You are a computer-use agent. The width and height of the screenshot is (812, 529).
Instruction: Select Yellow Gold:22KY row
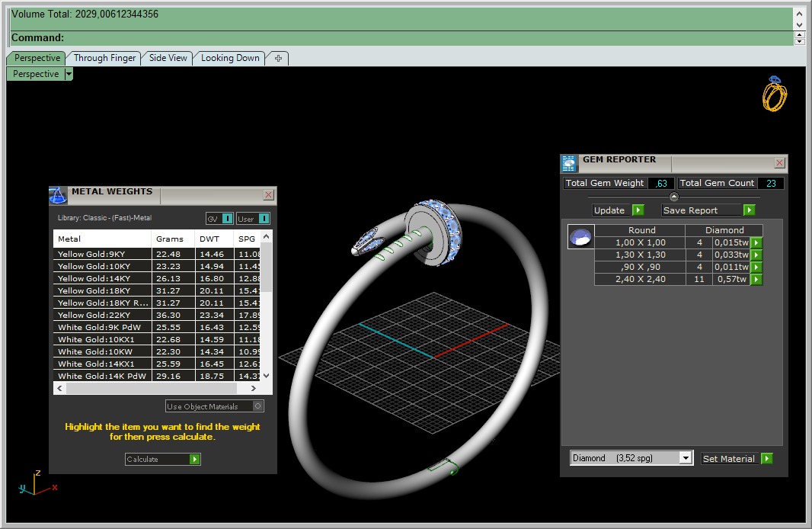pos(156,315)
